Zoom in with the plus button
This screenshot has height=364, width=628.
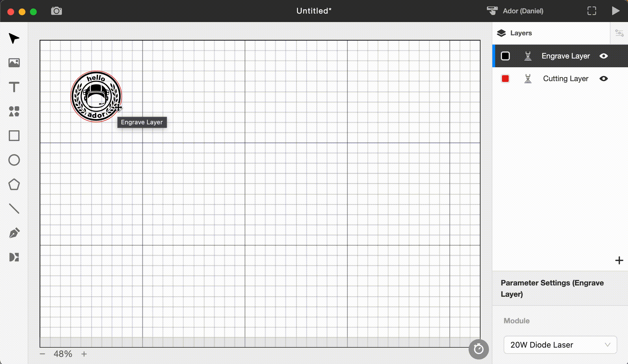84,354
